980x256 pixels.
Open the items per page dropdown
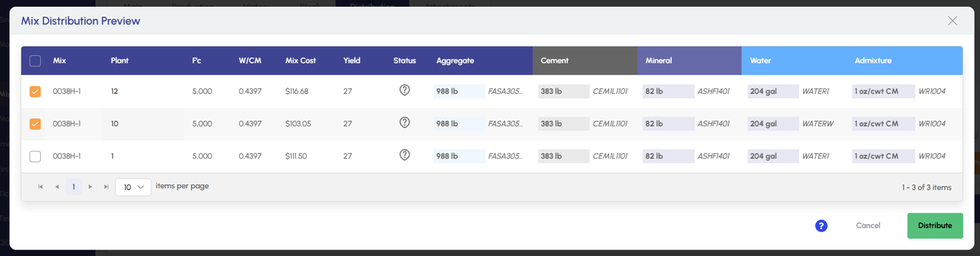[x=133, y=187]
